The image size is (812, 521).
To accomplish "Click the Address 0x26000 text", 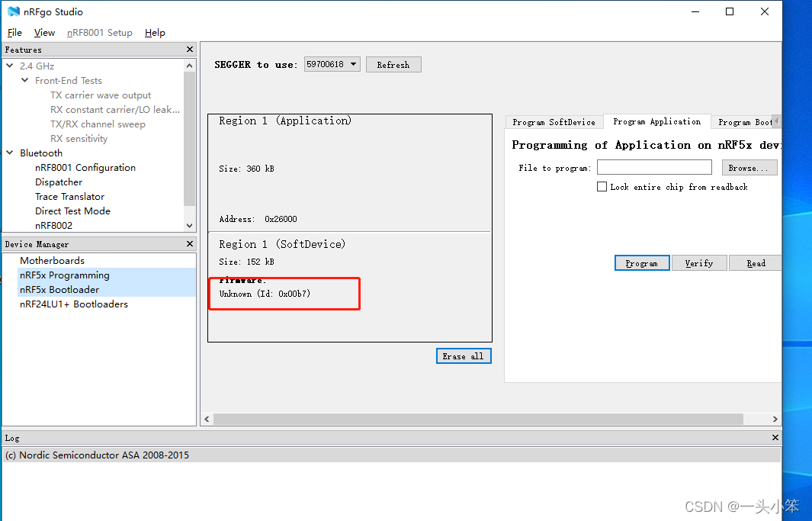I will (x=258, y=219).
